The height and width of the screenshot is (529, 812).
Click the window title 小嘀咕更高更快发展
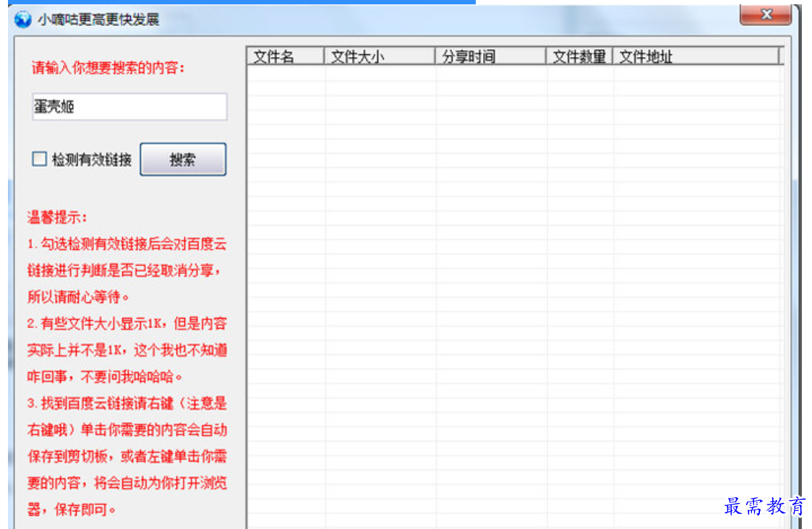[98, 20]
